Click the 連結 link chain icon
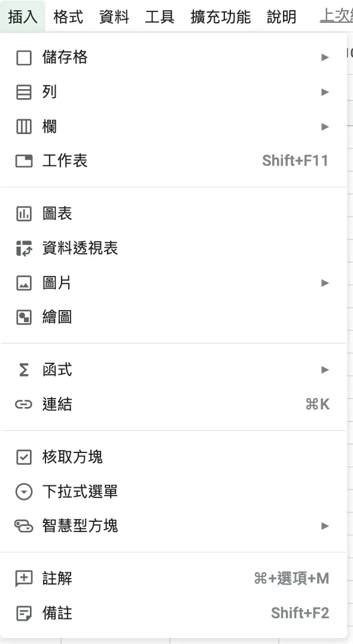The image size is (353, 644). point(23,404)
